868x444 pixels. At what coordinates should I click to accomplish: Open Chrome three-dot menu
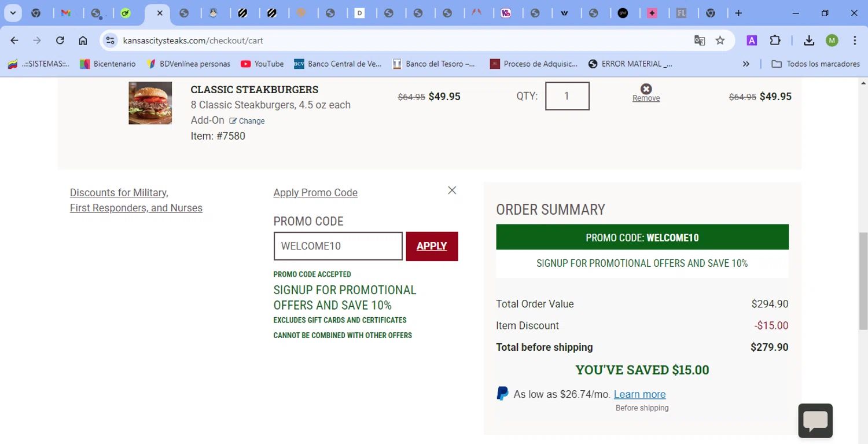point(855,41)
